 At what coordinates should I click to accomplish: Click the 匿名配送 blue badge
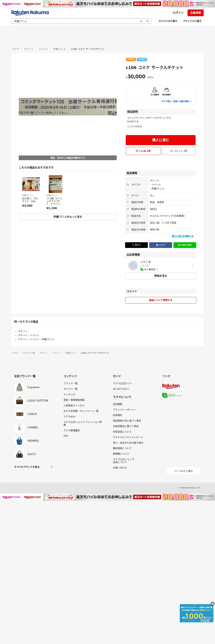tap(142, 60)
